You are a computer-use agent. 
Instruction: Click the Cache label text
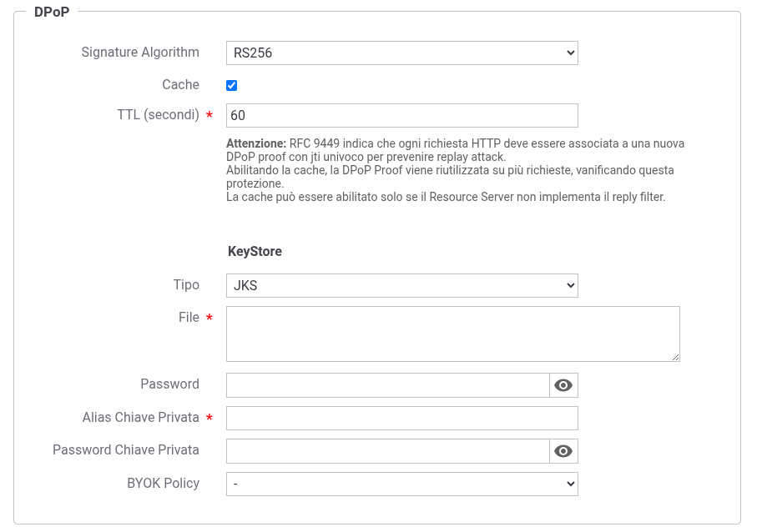point(180,85)
